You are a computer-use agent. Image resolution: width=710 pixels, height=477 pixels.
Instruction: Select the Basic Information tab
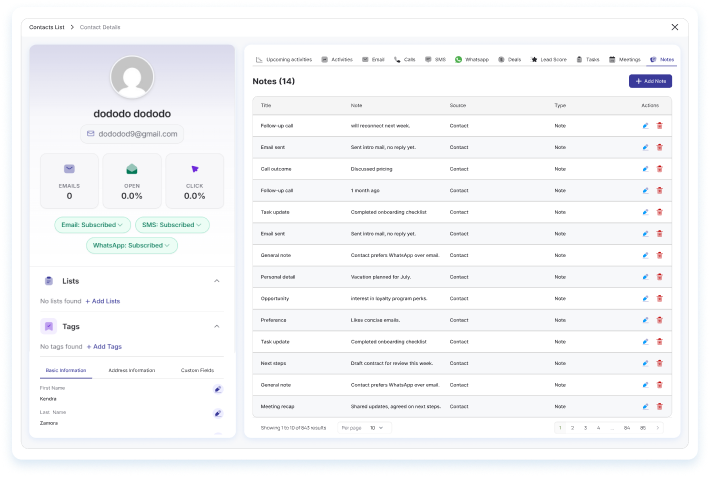(x=66, y=370)
